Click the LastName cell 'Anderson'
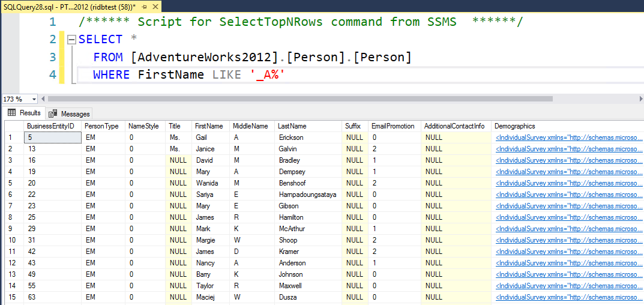The width and height of the screenshot is (644, 305). point(308,263)
